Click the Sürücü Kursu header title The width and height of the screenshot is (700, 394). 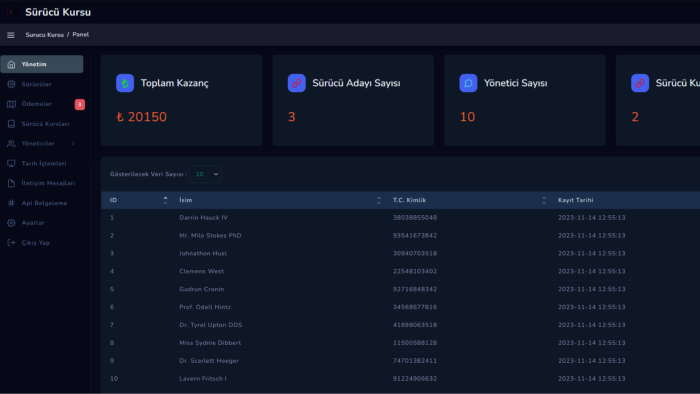[x=58, y=12]
